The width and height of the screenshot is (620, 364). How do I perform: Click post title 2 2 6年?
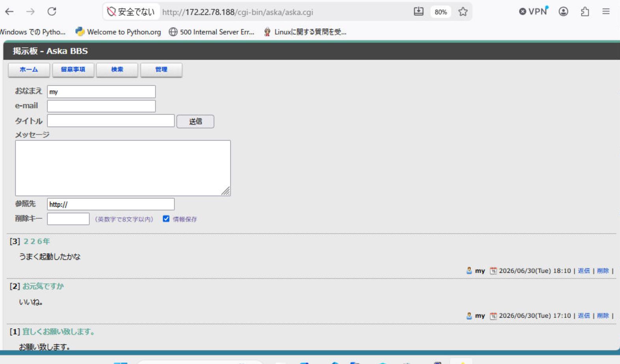pyautogui.click(x=37, y=241)
